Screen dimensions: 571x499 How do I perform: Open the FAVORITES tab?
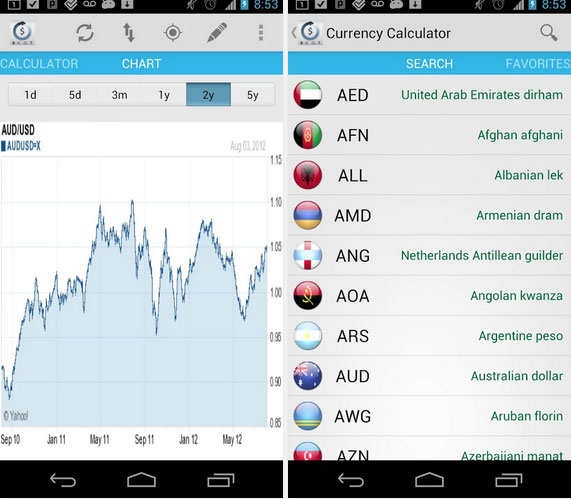coord(538,64)
